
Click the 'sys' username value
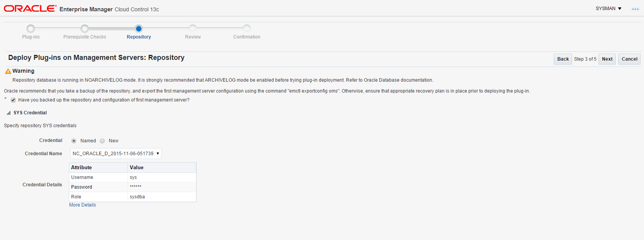pyautogui.click(x=133, y=177)
